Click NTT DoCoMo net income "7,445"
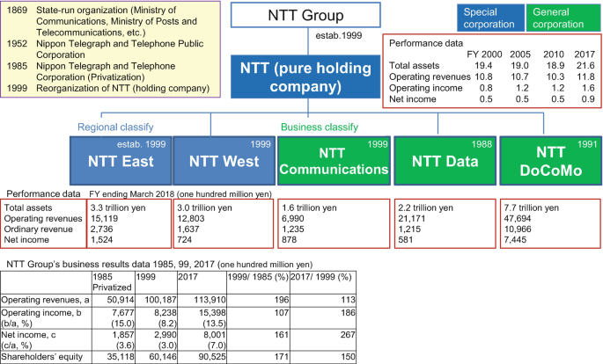The width and height of the screenshot is (603, 364). [515, 240]
